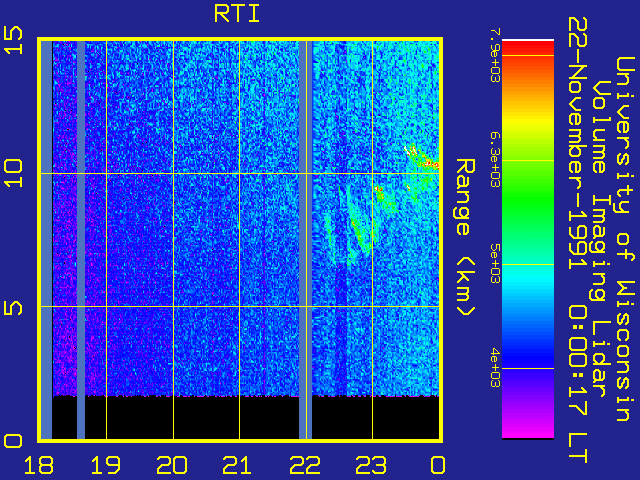
Task: Click the 23 time axis label
Action: 371,465
